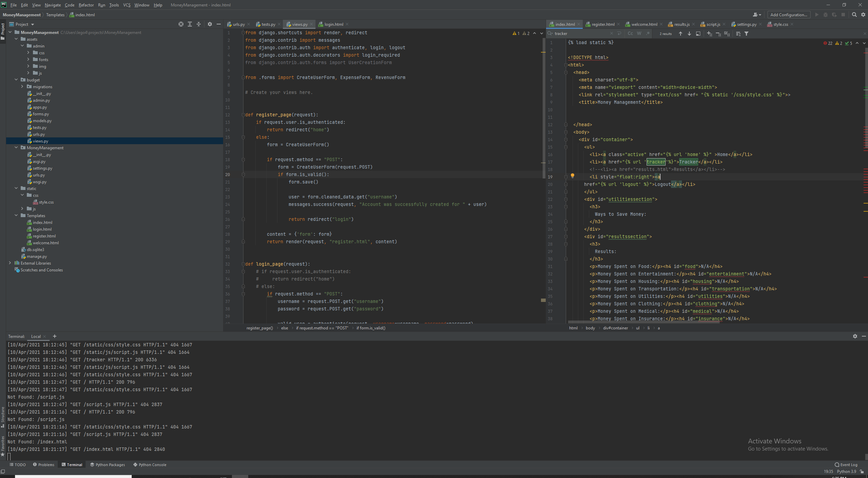
Task: Go to previous search occurrence arrow
Action: click(680, 34)
